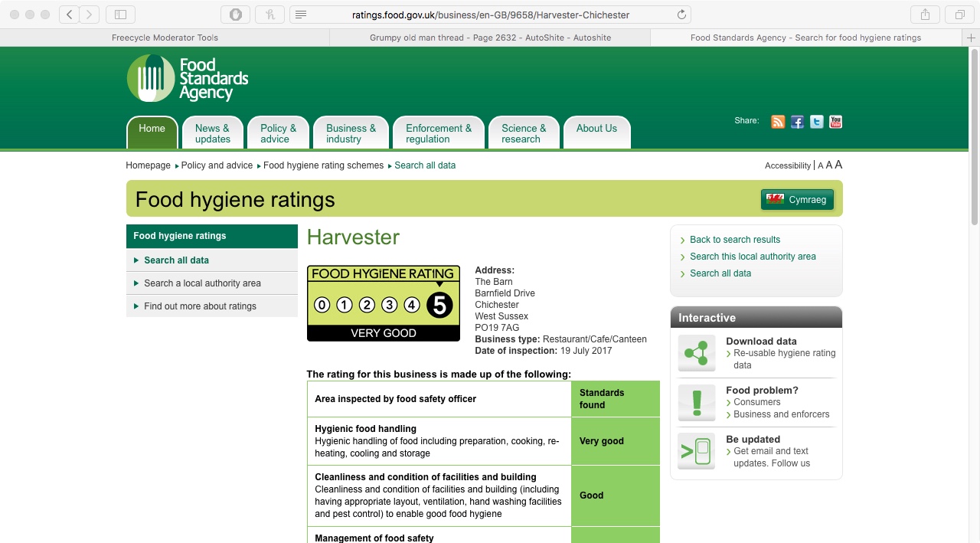This screenshot has height=543, width=980.
Task: Open the Safari share button
Action: coord(925,15)
